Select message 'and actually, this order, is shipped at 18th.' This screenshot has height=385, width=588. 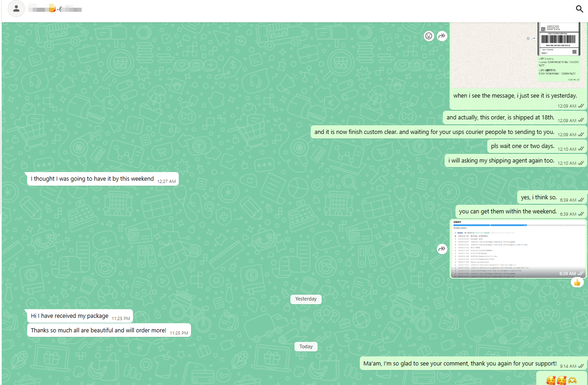pyautogui.click(x=515, y=118)
